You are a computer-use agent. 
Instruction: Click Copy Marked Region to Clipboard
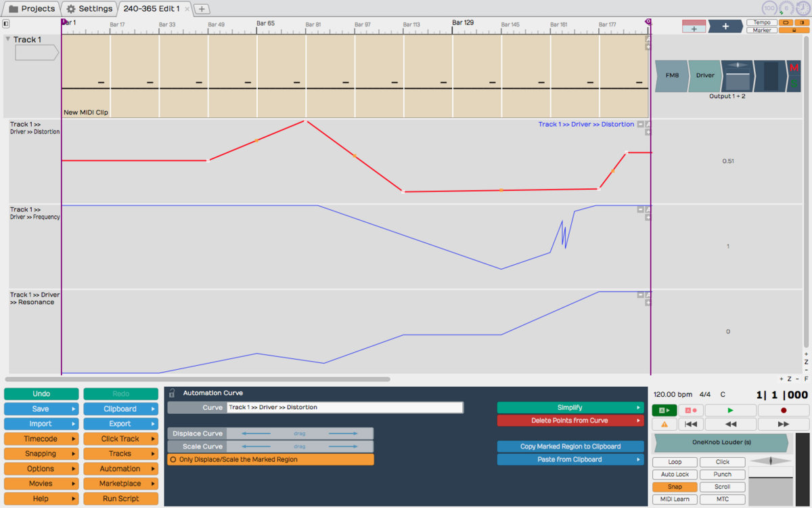pos(570,446)
